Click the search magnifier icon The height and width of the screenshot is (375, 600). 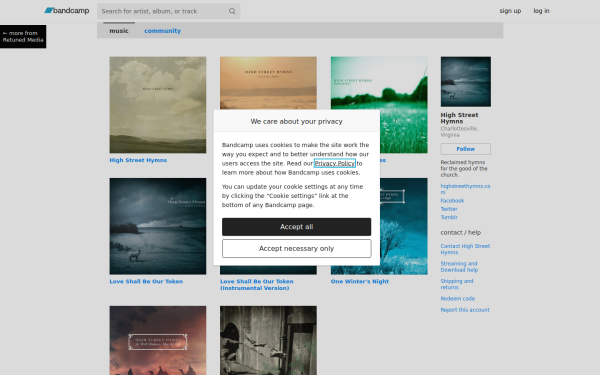pos(232,11)
